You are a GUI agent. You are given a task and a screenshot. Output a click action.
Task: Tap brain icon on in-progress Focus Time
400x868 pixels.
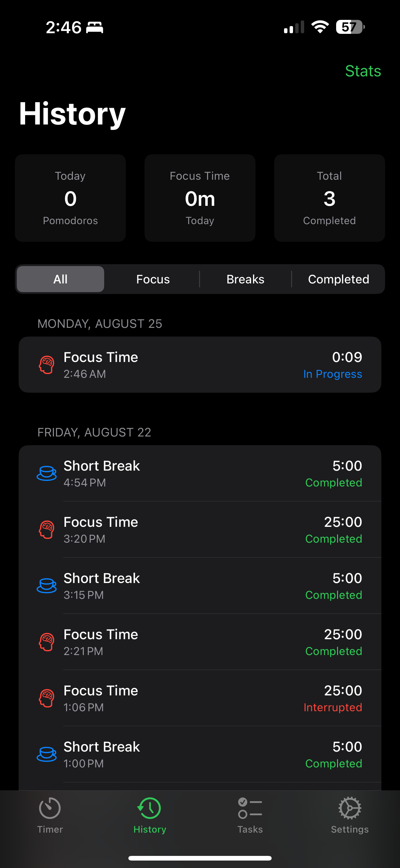pos(47,365)
